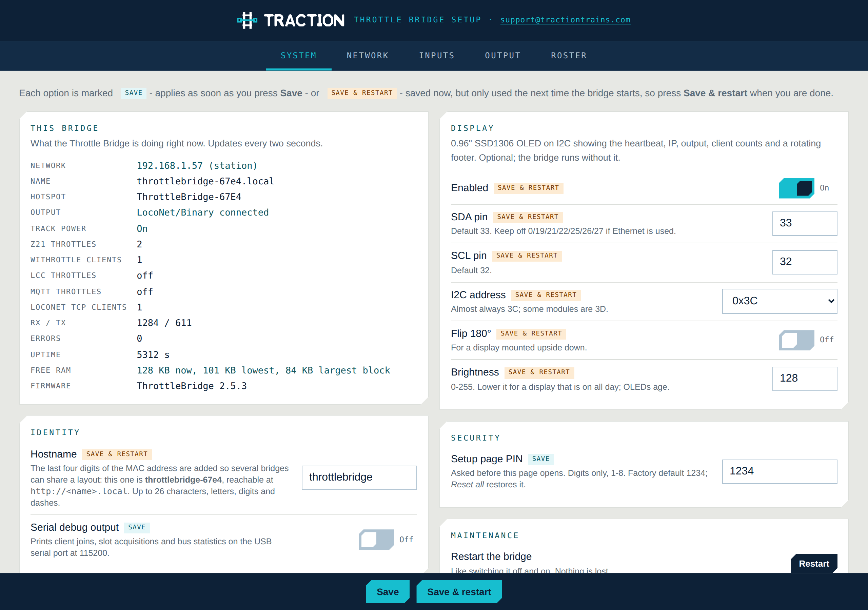Viewport: 868px width, 610px height.
Task: Open the support@tractiontrains.com email link
Action: [x=565, y=20]
